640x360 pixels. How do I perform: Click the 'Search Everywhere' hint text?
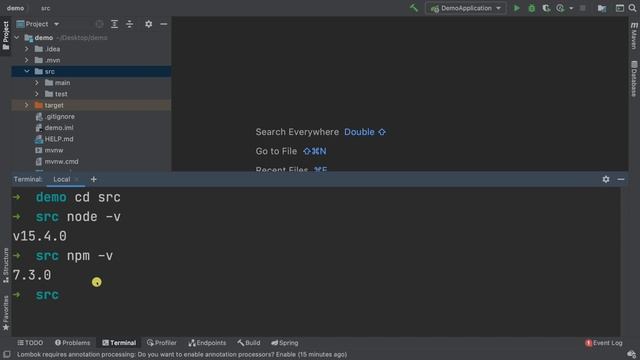click(297, 132)
